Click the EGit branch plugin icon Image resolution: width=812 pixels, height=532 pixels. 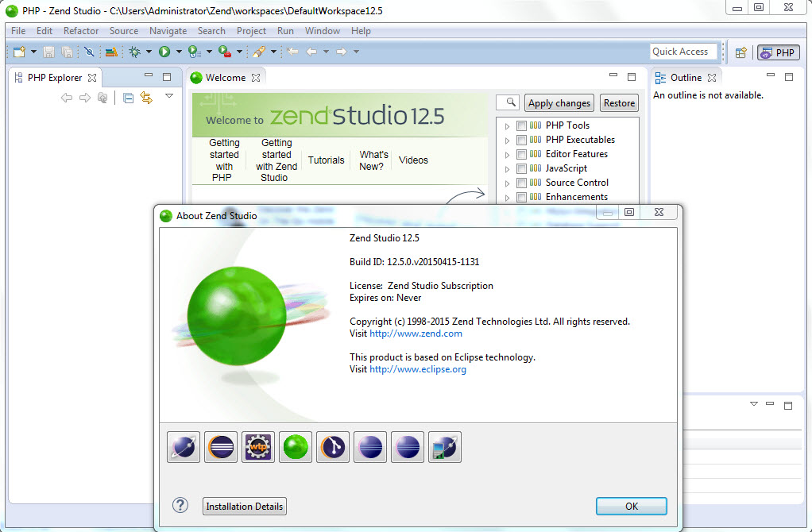point(332,447)
